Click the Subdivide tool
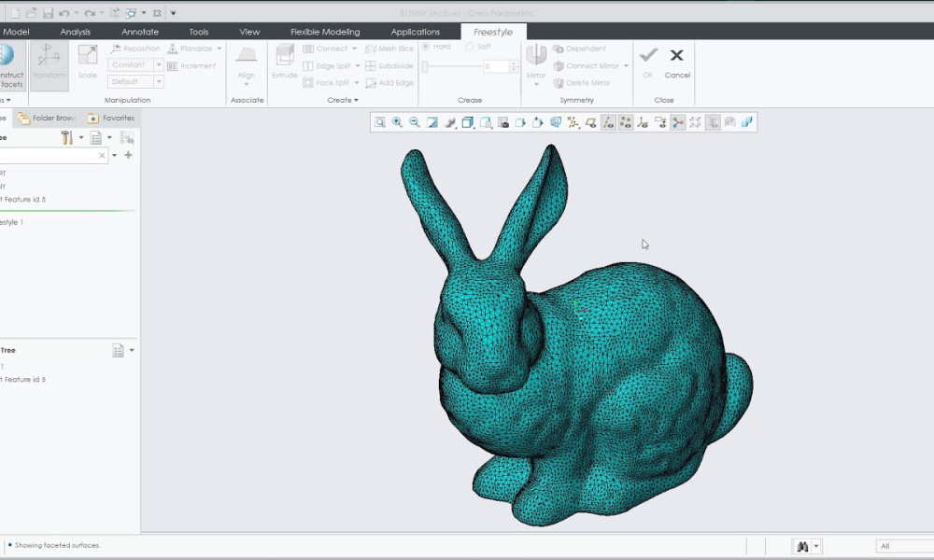The image size is (934, 560). 389,66
